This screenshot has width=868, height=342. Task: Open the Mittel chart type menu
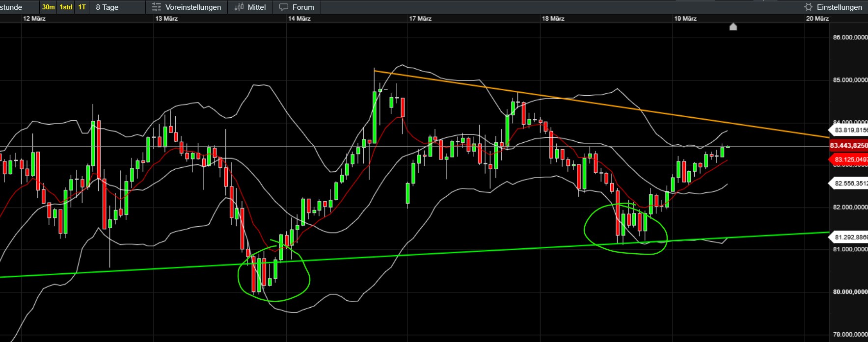(x=250, y=7)
